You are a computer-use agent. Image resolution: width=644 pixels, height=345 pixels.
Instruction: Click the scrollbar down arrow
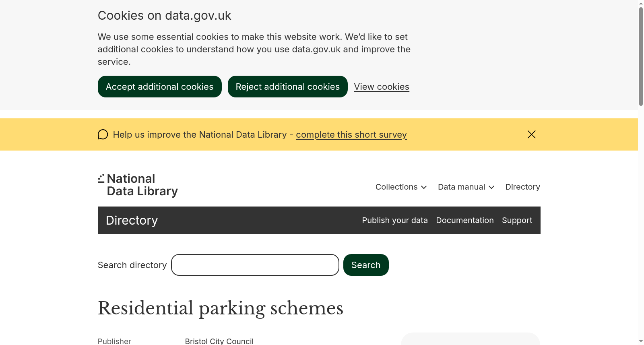pos(641,341)
